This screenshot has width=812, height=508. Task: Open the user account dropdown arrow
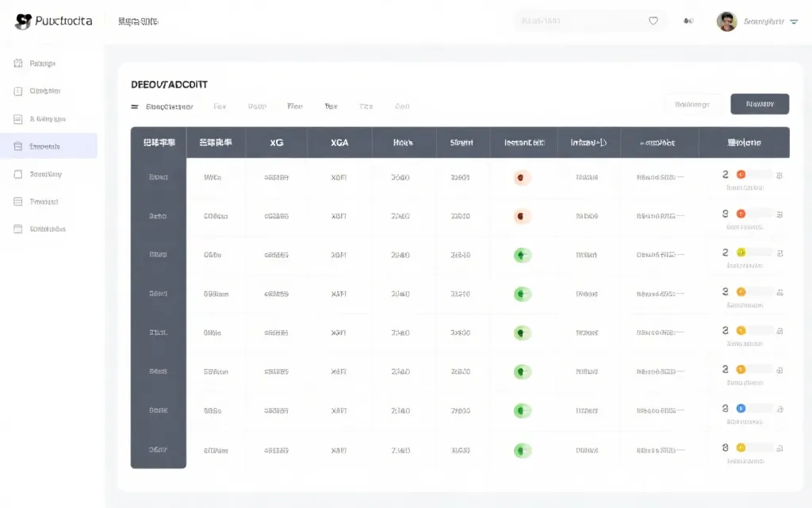point(795,22)
